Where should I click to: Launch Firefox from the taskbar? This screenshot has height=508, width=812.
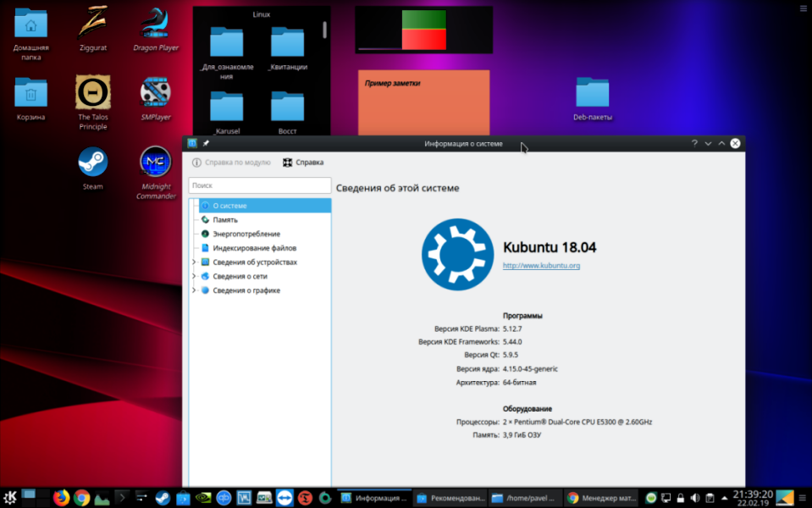click(60, 498)
